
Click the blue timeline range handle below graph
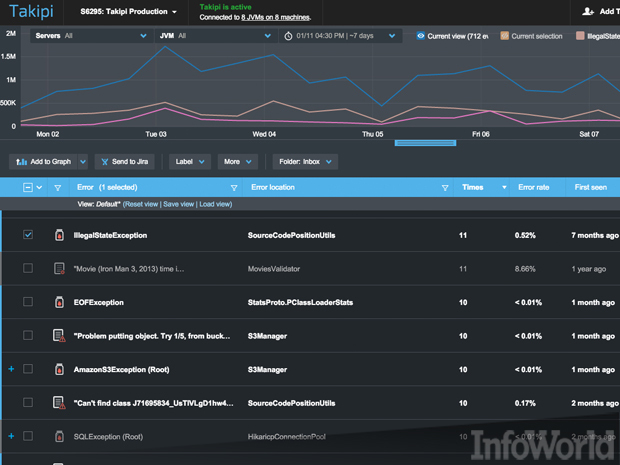(x=426, y=143)
